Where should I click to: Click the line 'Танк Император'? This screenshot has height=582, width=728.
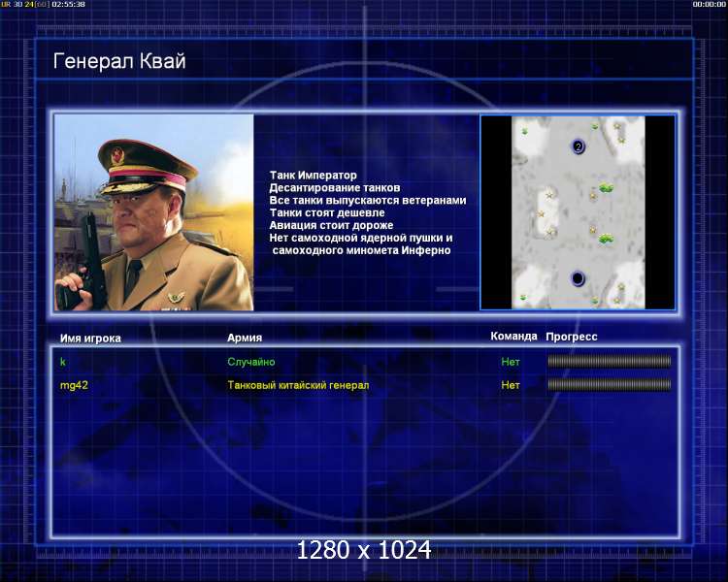313,176
